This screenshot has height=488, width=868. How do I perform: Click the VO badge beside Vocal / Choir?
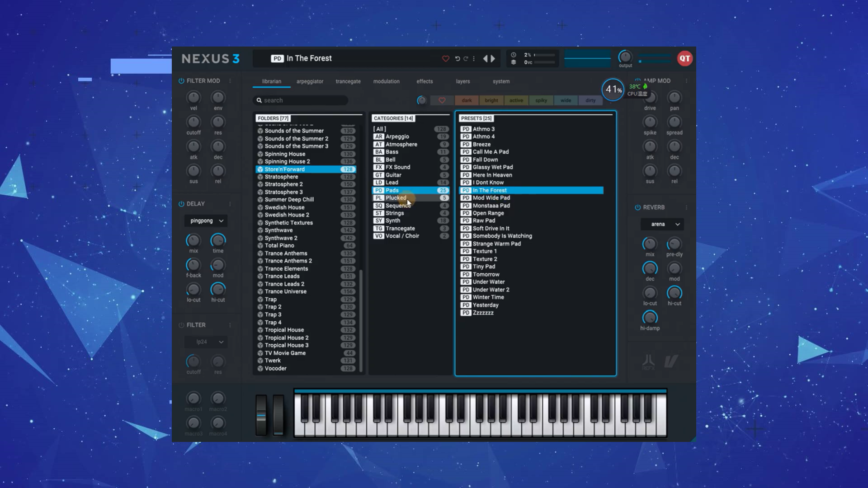[379, 236]
